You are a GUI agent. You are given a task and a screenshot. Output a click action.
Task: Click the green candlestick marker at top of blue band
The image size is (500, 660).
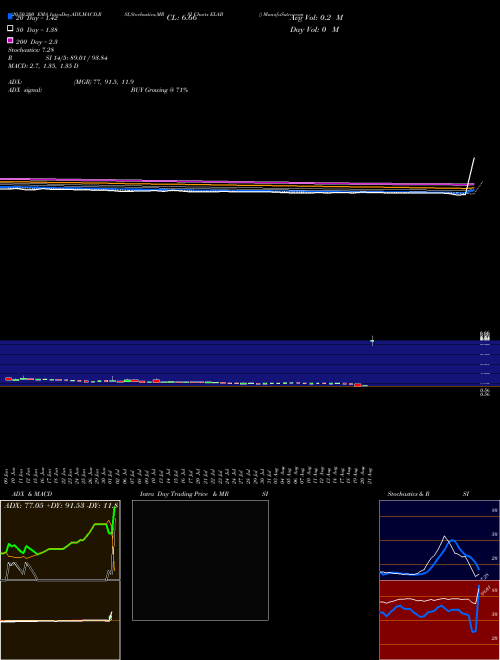pos(372,341)
